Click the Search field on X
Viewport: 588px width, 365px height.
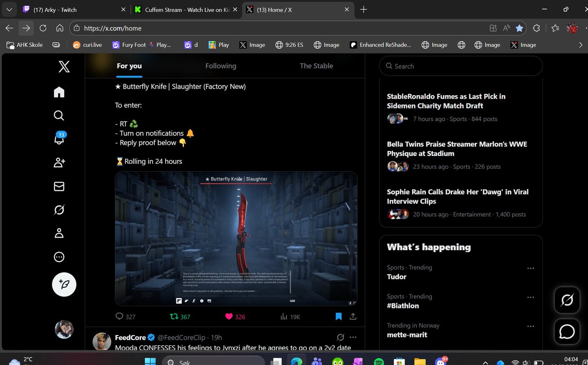pos(461,66)
